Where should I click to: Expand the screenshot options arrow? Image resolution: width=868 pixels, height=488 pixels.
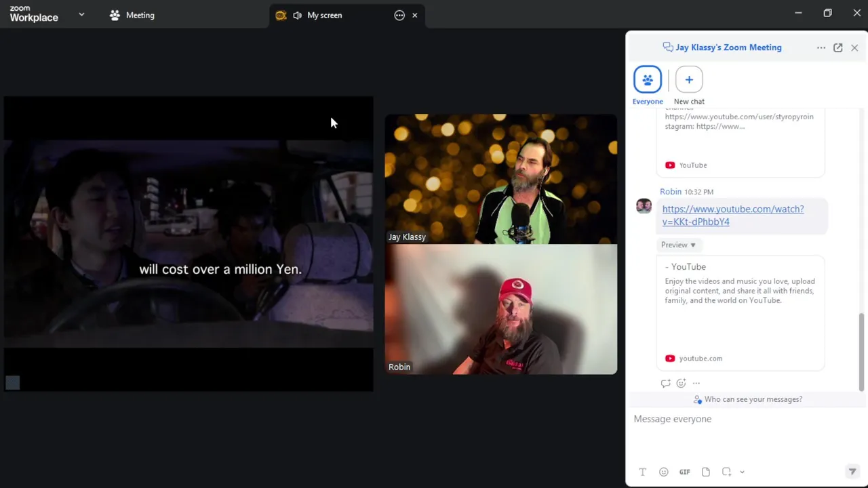tap(742, 472)
